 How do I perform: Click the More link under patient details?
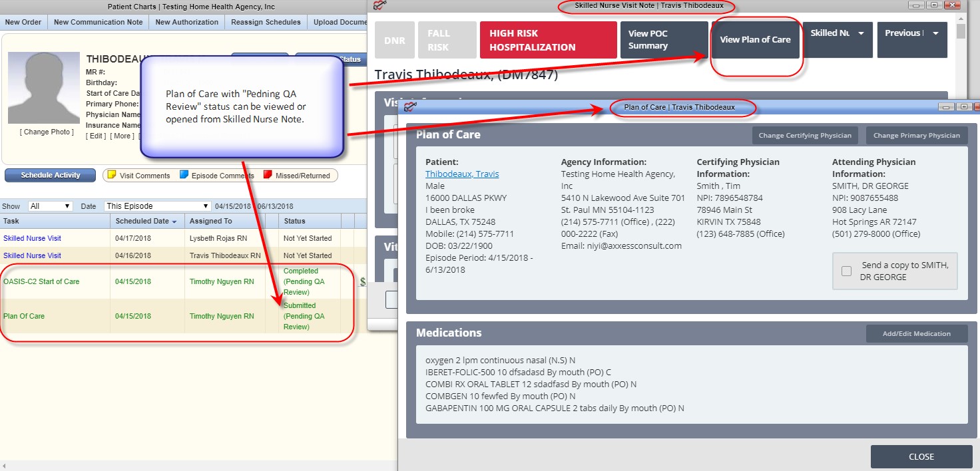coord(122,136)
